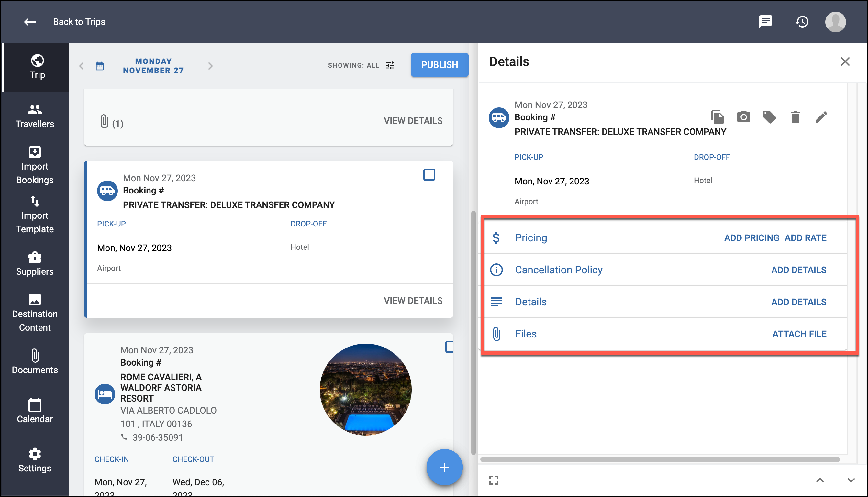Click the PUBLISH button
Screen dimensions: 868x497
tap(439, 65)
